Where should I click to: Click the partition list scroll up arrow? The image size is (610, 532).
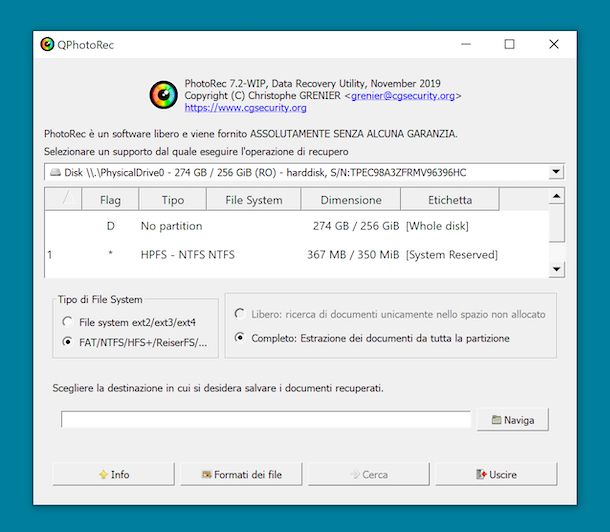tap(556, 196)
